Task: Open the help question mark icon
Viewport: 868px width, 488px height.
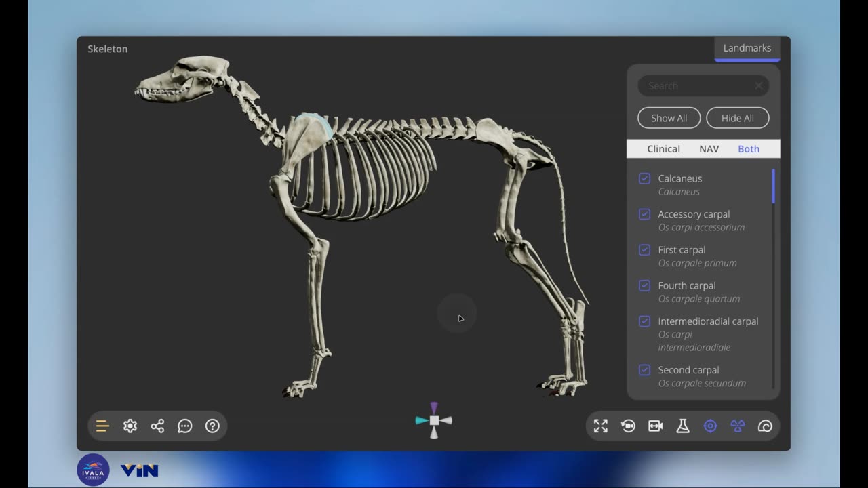Action: [212, 426]
